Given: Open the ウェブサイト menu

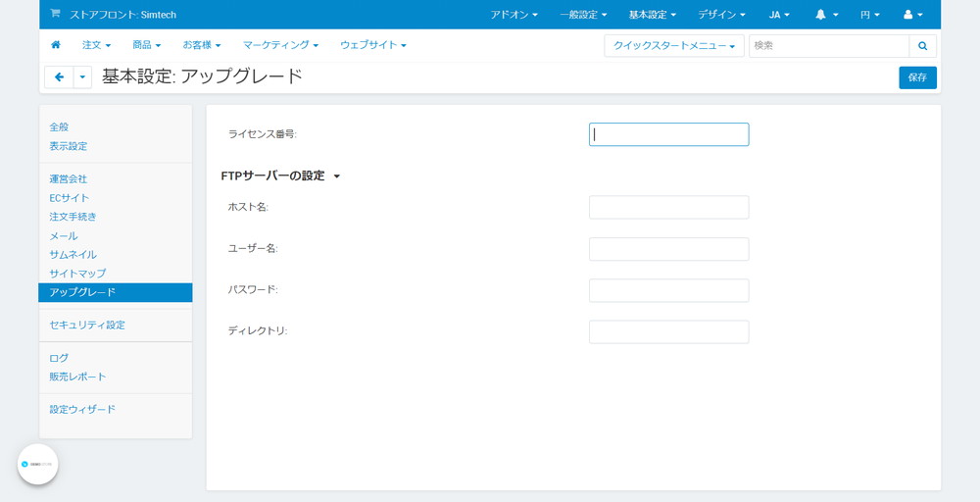Looking at the screenshot, I should tap(373, 45).
